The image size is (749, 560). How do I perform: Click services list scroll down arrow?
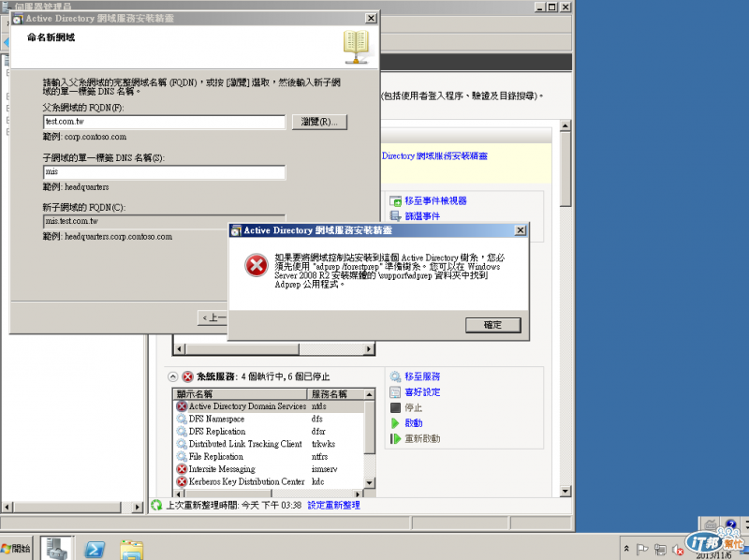(369, 482)
